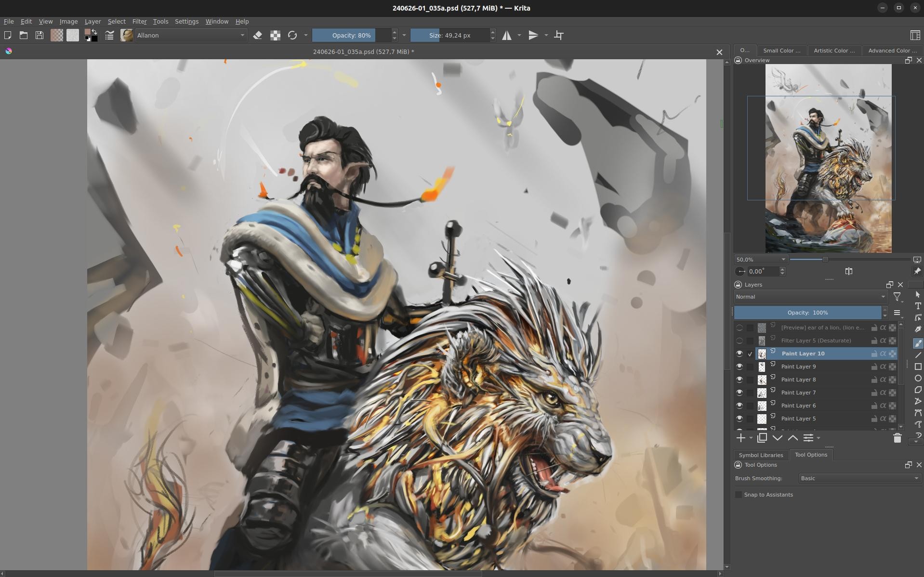Viewport: 924px width, 577px height.
Task: Hide Paint Layer 9 via eye icon
Action: (739, 367)
